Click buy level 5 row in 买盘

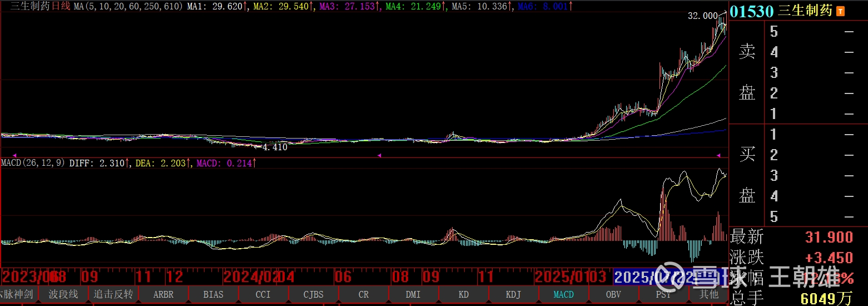pyautogui.click(x=812, y=217)
